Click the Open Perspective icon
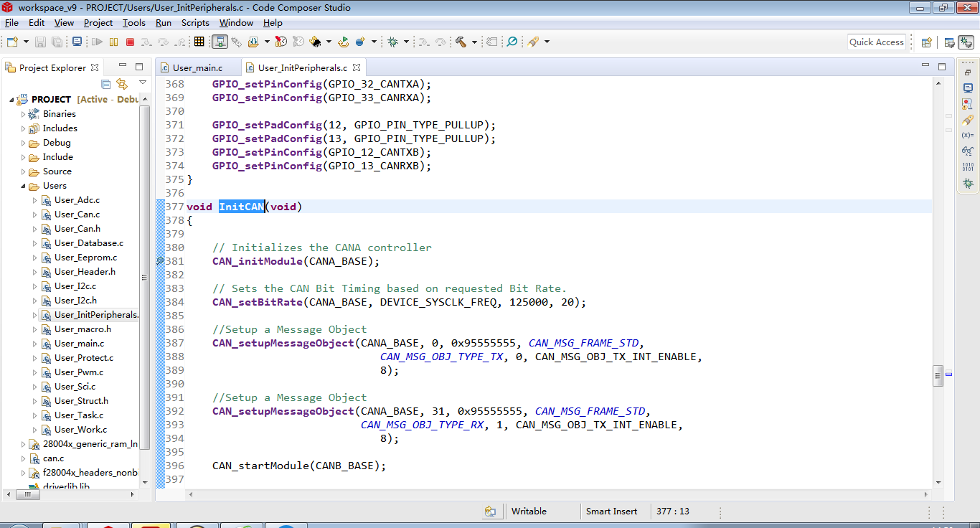Viewport: 980px width, 528px height. (x=926, y=42)
